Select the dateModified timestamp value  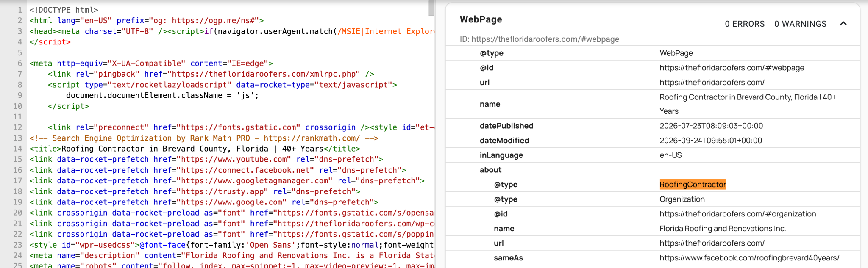point(711,141)
